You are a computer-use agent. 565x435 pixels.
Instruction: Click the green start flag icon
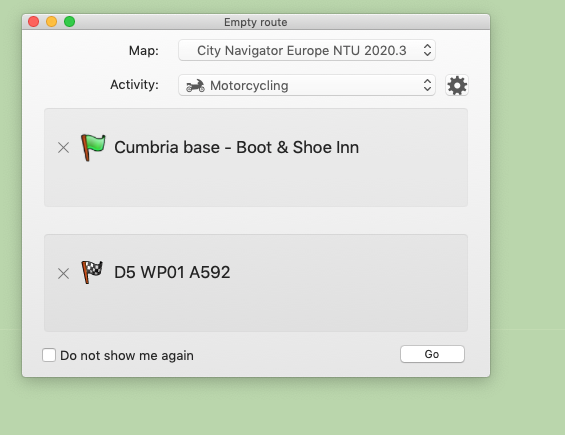[93, 147]
